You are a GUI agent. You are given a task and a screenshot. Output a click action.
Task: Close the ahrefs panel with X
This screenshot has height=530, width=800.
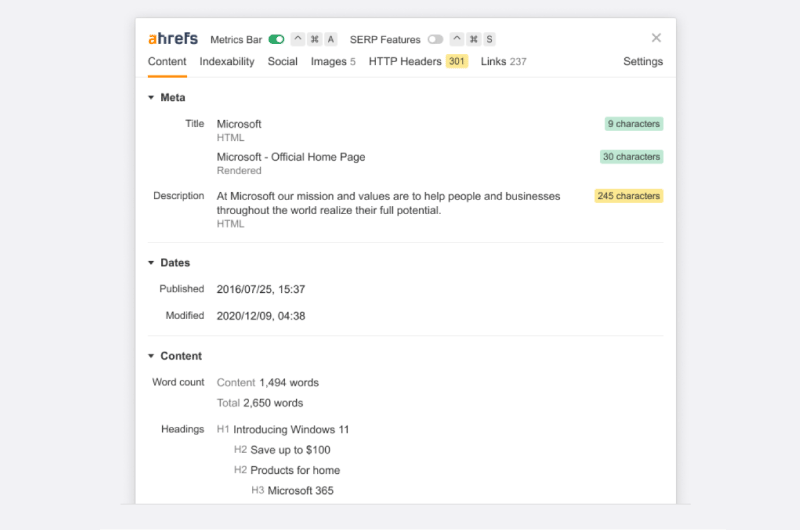coord(656,38)
